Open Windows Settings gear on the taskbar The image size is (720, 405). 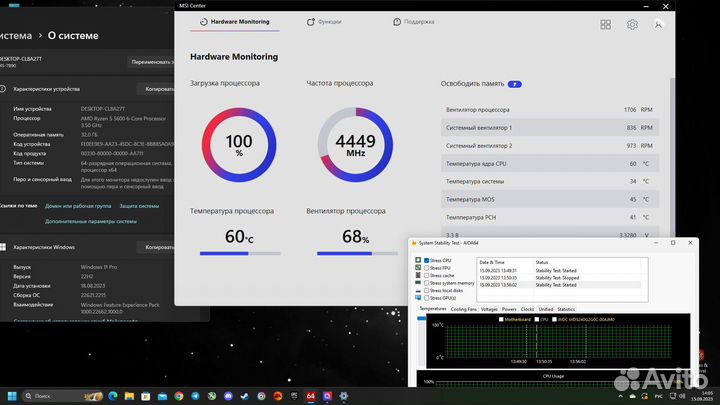344,396
